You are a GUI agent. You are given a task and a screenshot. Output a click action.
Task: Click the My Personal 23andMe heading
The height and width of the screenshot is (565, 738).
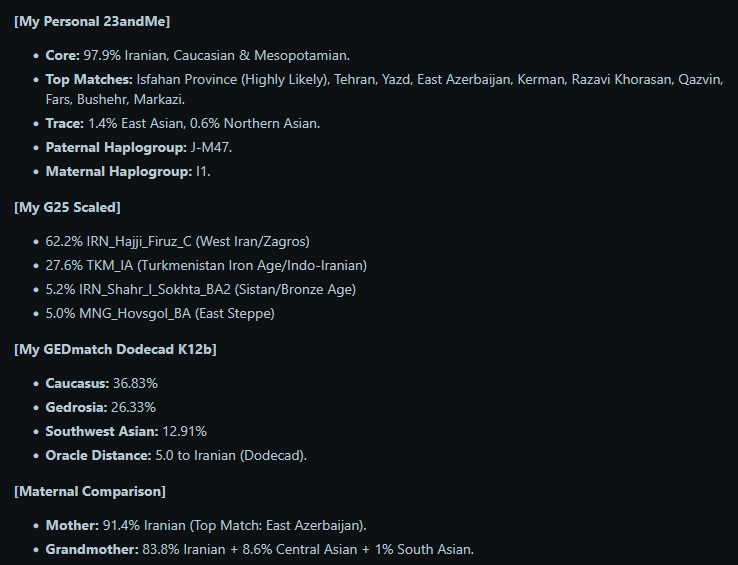coord(92,22)
